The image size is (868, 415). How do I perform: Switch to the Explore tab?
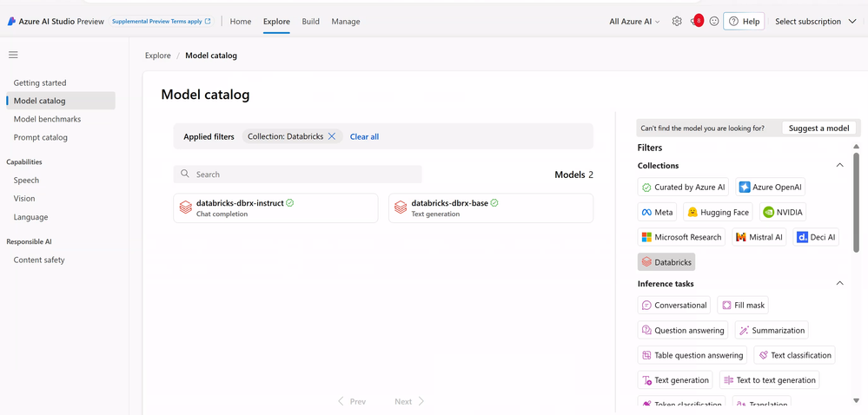point(276,22)
